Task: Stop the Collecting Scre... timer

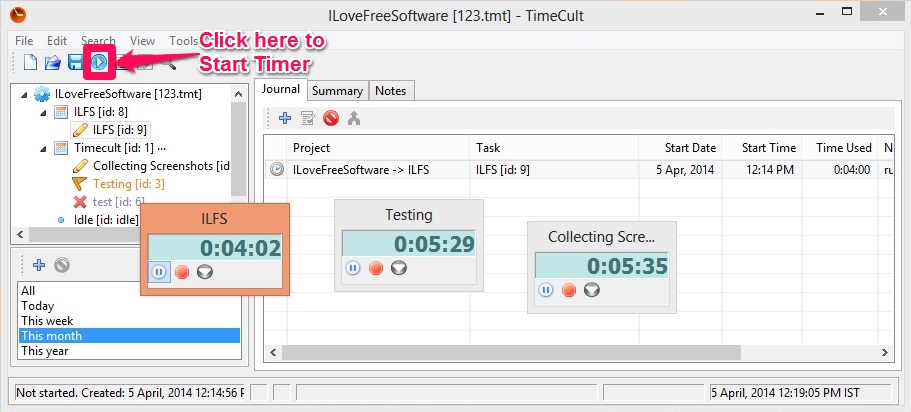Action: point(569,289)
